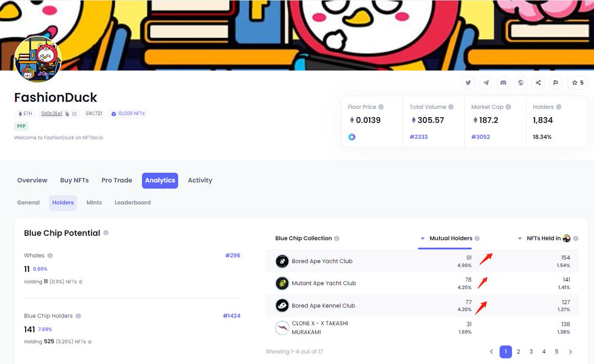The height and width of the screenshot is (364, 594).
Task: Click CLONE X collection logo
Action: click(x=282, y=328)
